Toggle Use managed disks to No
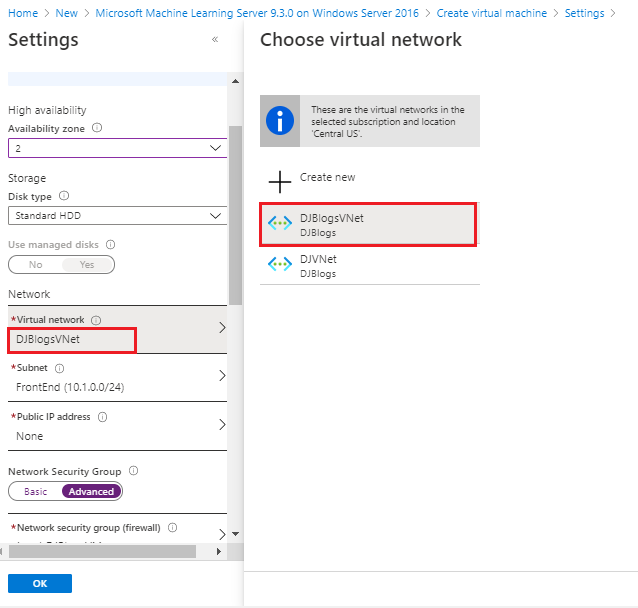Viewport: 638px width, 608px height. [x=36, y=265]
